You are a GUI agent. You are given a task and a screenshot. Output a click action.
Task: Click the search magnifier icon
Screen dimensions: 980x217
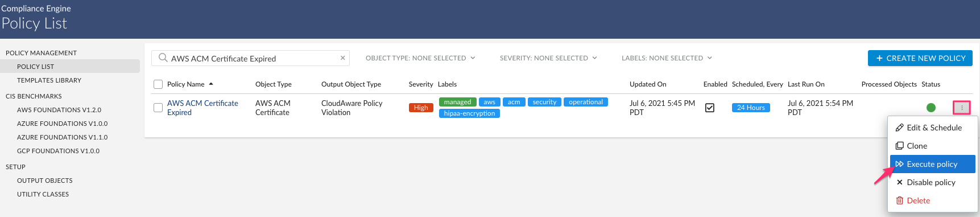(x=163, y=58)
